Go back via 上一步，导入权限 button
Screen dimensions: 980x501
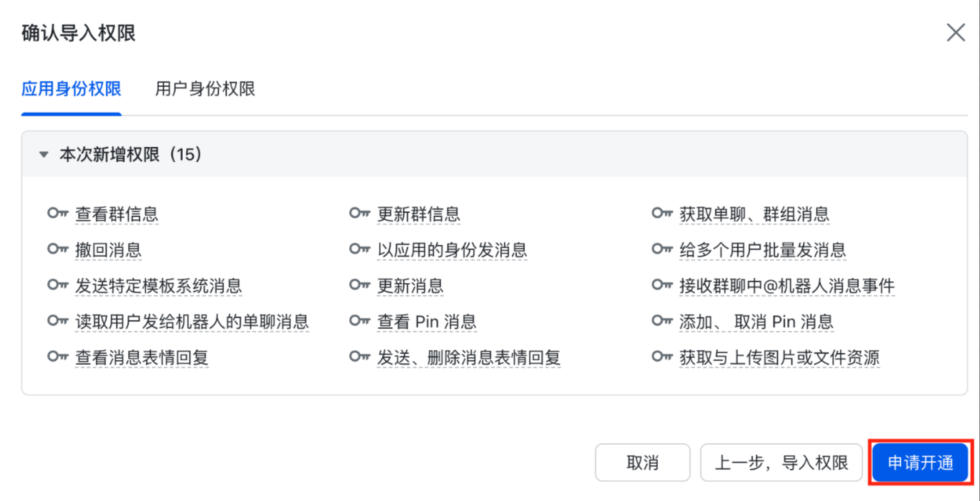(781, 462)
